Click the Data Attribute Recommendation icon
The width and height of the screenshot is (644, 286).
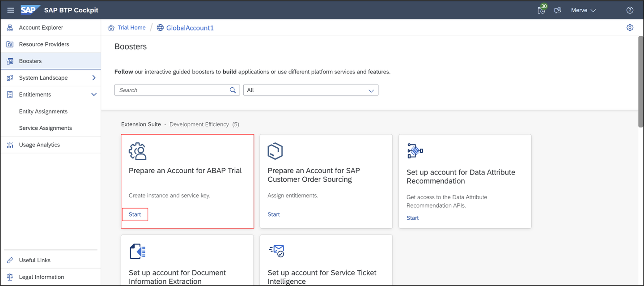415,151
